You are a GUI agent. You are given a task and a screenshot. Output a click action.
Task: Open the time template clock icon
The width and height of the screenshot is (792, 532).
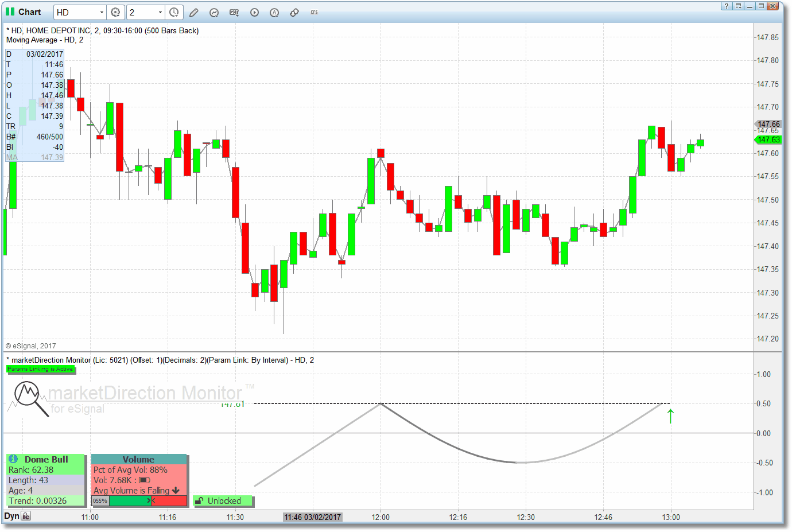[x=174, y=12]
